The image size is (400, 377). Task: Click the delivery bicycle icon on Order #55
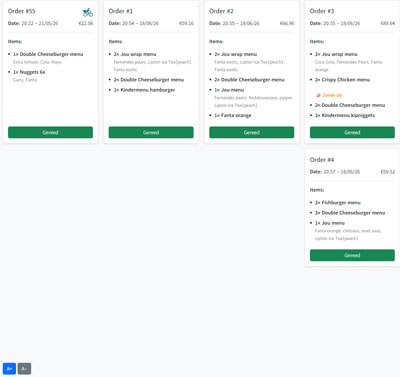(88, 13)
